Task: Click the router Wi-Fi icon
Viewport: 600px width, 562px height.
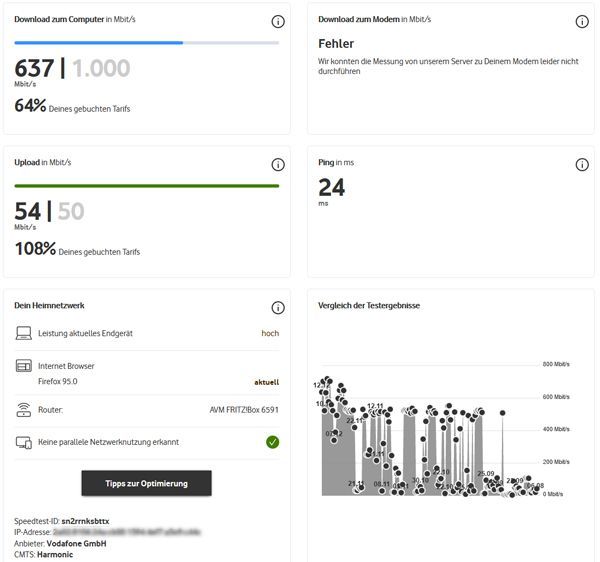Action: point(24,410)
